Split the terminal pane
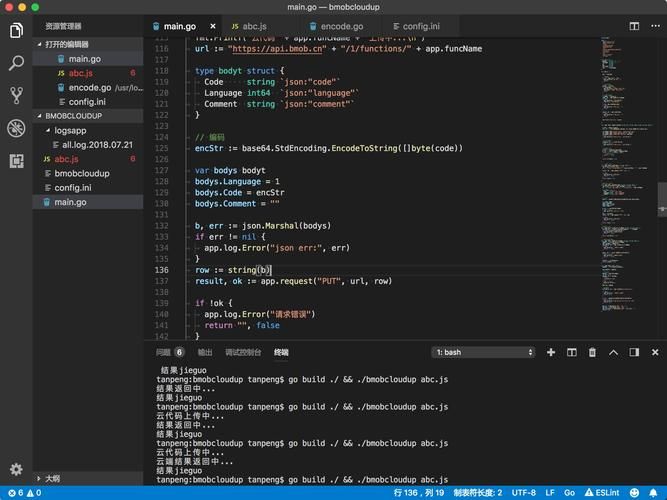Image resolution: width=667 pixels, height=500 pixels. click(572, 352)
